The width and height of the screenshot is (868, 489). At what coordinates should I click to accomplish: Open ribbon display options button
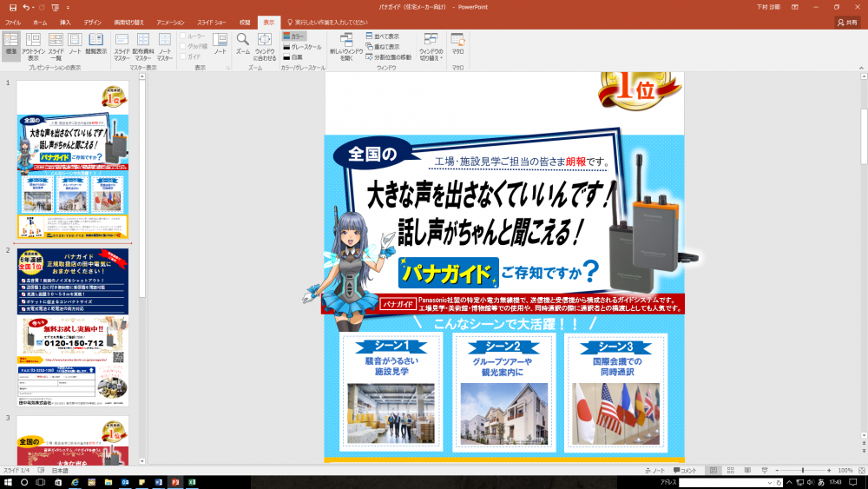[x=795, y=7]
